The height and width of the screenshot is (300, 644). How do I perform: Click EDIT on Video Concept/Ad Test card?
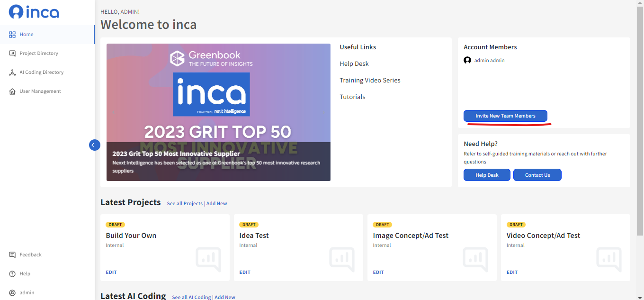[512, 272]
